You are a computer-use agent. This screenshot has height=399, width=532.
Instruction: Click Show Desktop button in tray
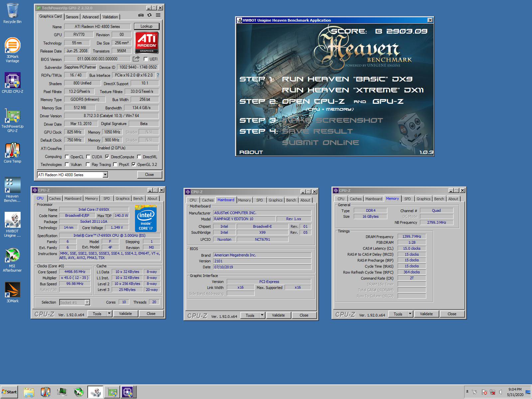click(528, 392)
